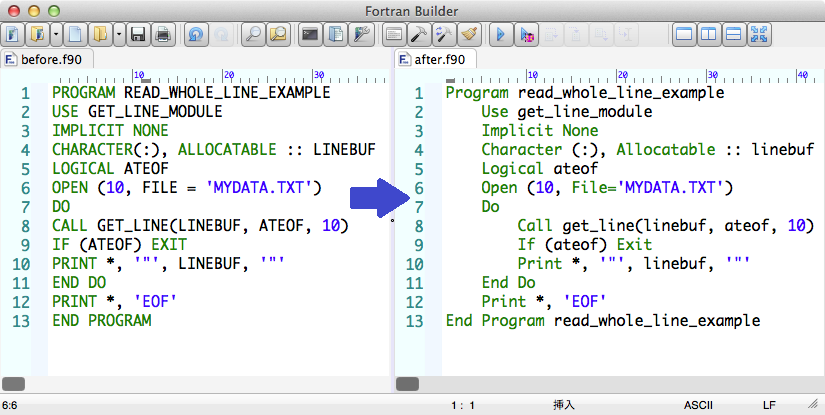
Task: Click the left pane horizontal scrollbar thumb
Action: click(14, 384)
